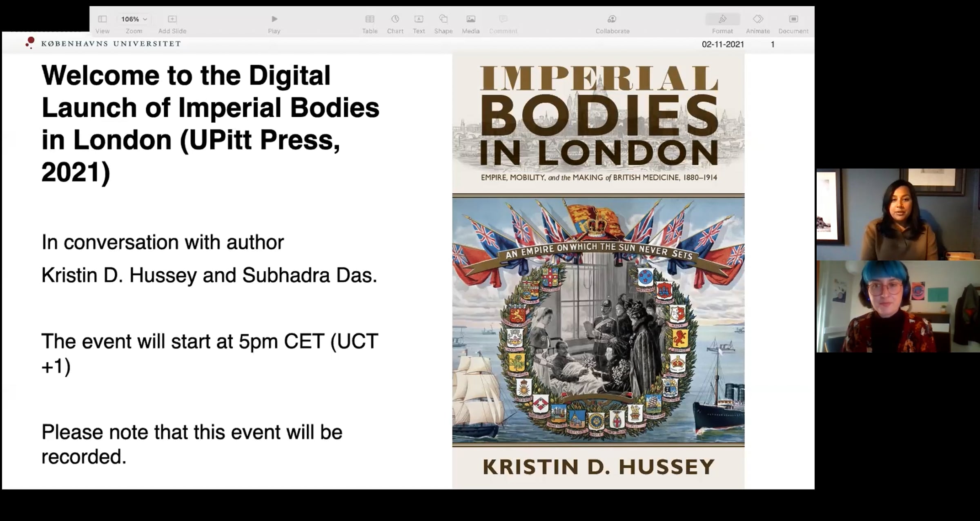Start the slideshow with the Play button

[274, 19]
